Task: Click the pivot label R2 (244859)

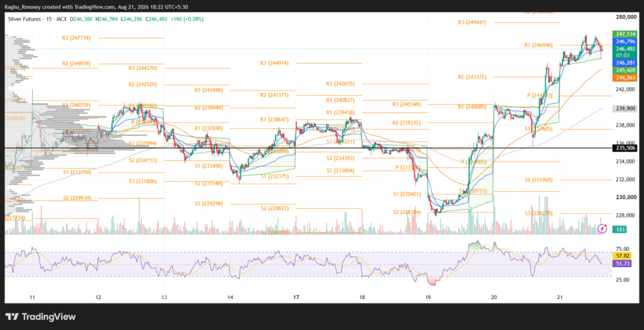Action: (x=76, y=63)
